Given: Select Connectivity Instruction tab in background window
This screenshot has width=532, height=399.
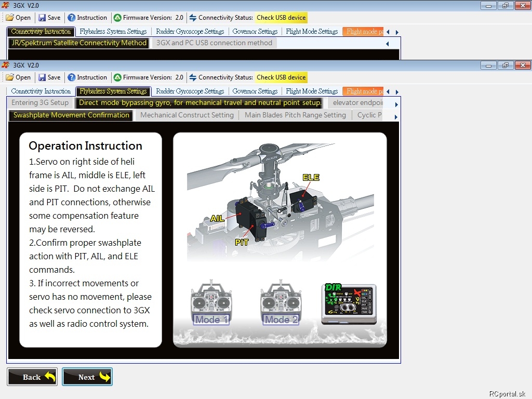Looking at the screenshot, I should coord(41,32).
